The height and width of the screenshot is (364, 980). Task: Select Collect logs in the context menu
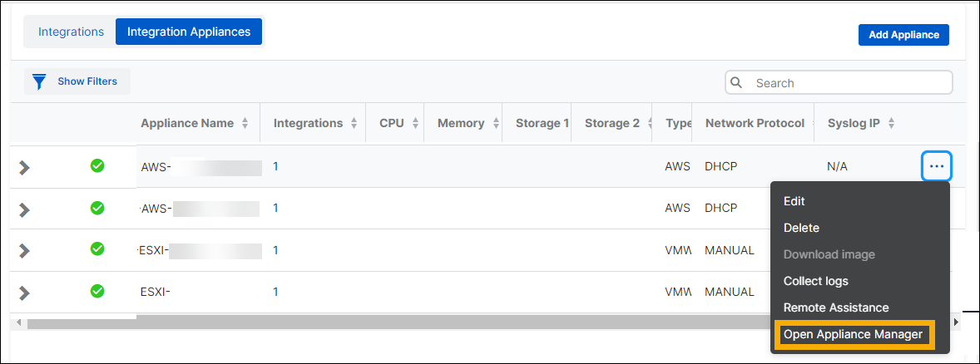point(815,281)
